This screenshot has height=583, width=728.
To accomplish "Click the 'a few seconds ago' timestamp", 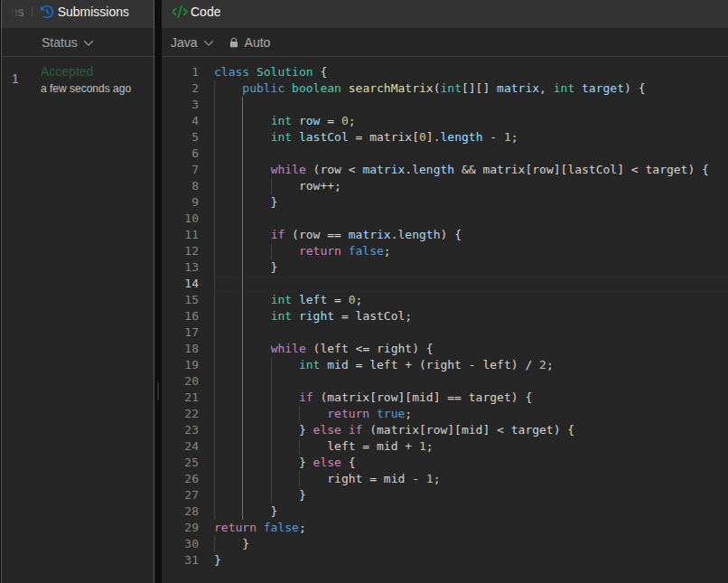I will (86, 89).
